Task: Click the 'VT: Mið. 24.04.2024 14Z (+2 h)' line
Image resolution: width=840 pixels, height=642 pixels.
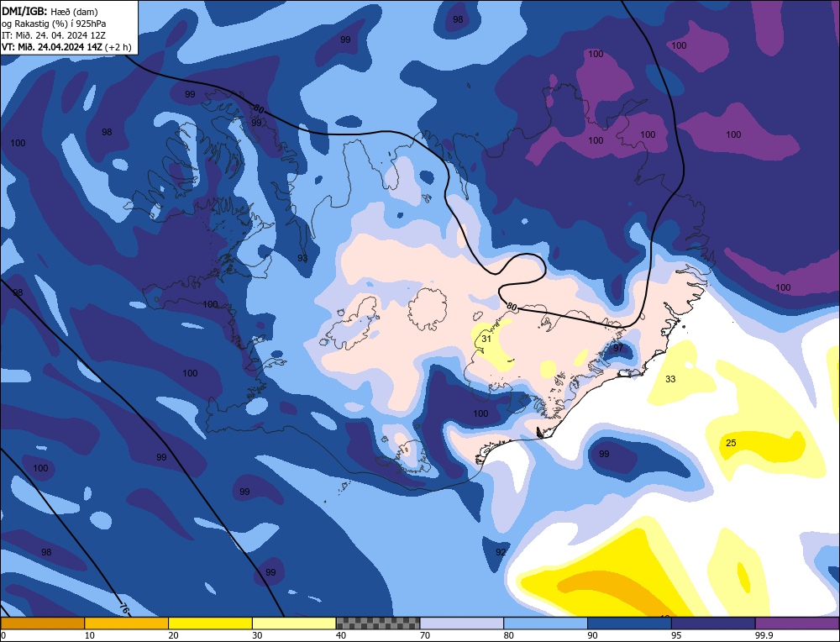Action: (x=66, y=46)
